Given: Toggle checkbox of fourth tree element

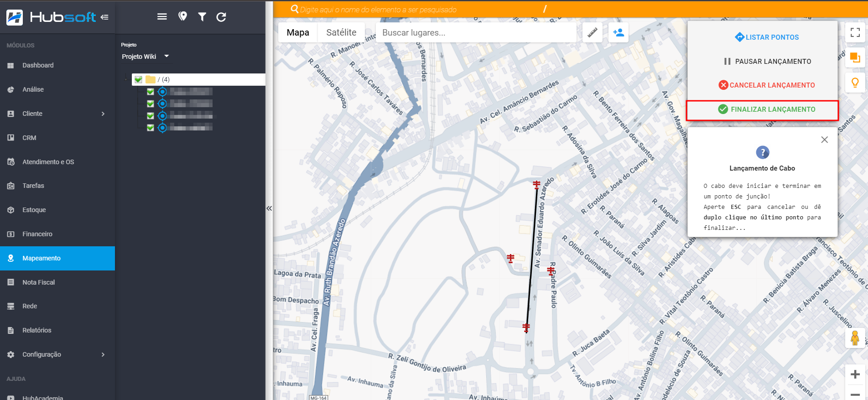Looking at the screenshot, I should coord(150,128).
